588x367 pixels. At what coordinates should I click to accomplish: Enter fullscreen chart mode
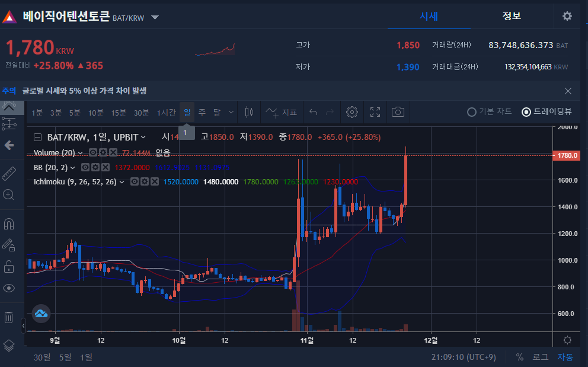[375, 112]
